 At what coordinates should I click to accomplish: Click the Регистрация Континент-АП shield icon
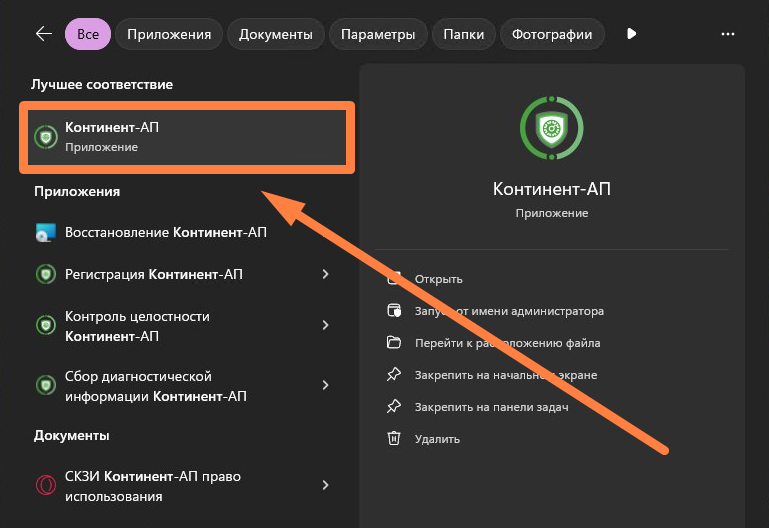45,274
